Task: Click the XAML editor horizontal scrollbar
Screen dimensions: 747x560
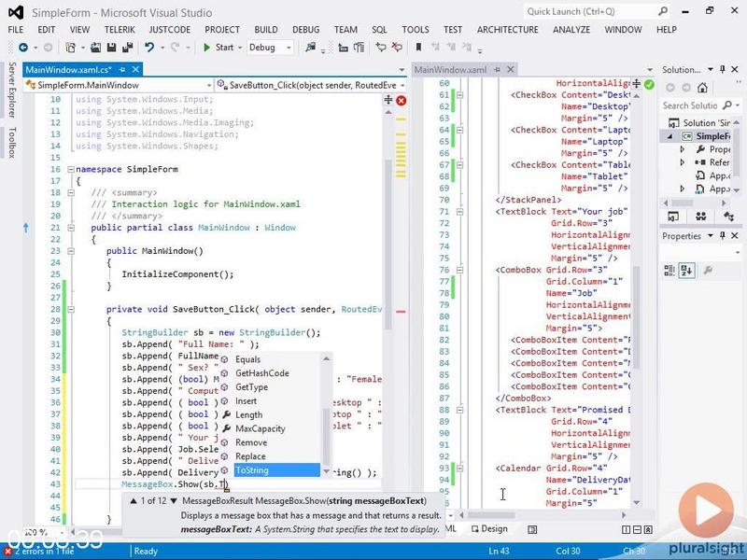Action: pyautogui.click(x=491, y=515)
